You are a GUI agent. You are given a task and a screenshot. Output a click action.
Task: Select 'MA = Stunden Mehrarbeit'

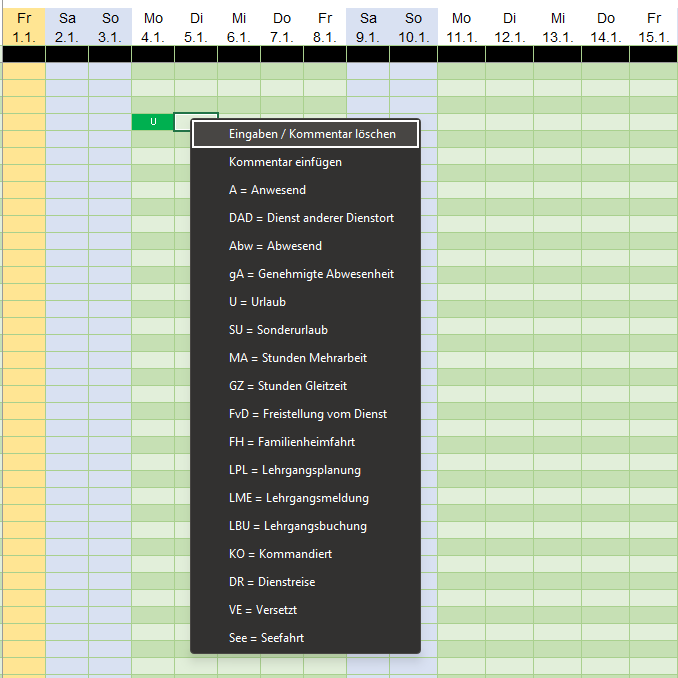(305, 358)
